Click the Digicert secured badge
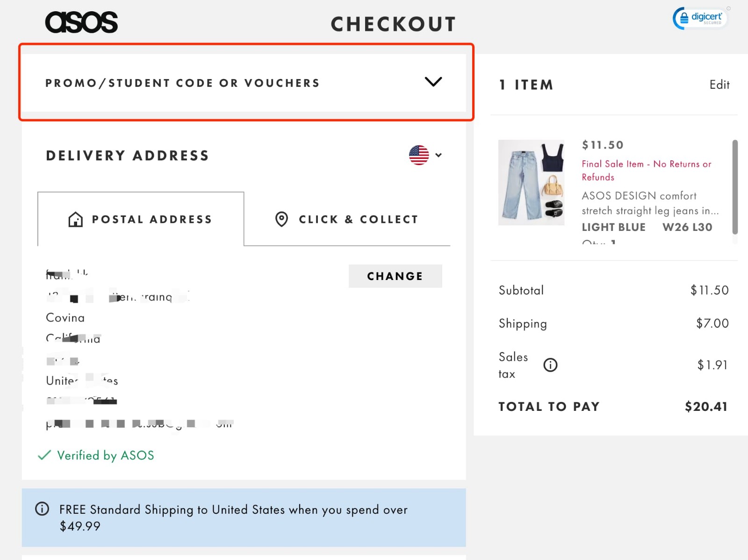This screenshot has width=748, height=560. pos(699,18)
